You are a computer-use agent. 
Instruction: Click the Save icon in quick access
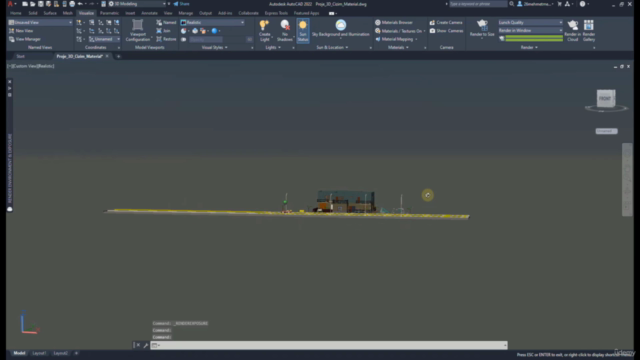(x=40, y=4)
